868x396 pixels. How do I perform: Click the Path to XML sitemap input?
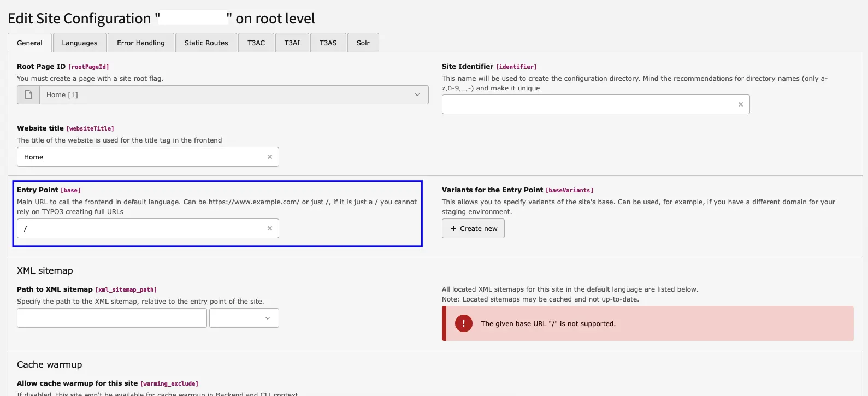coord(112,318)
